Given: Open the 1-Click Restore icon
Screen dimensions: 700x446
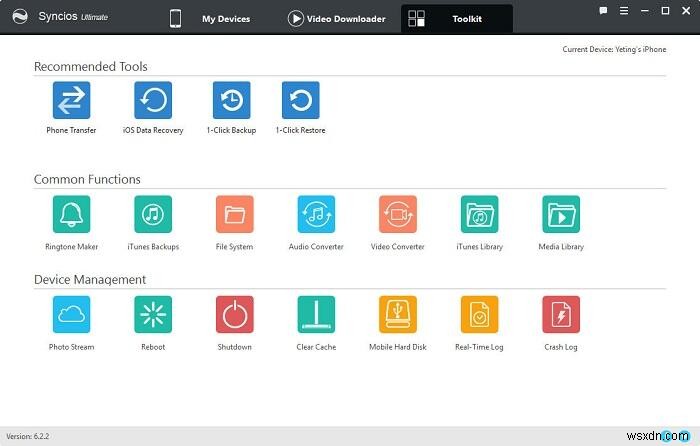Looking at the screenshot, I should (300, 100).
